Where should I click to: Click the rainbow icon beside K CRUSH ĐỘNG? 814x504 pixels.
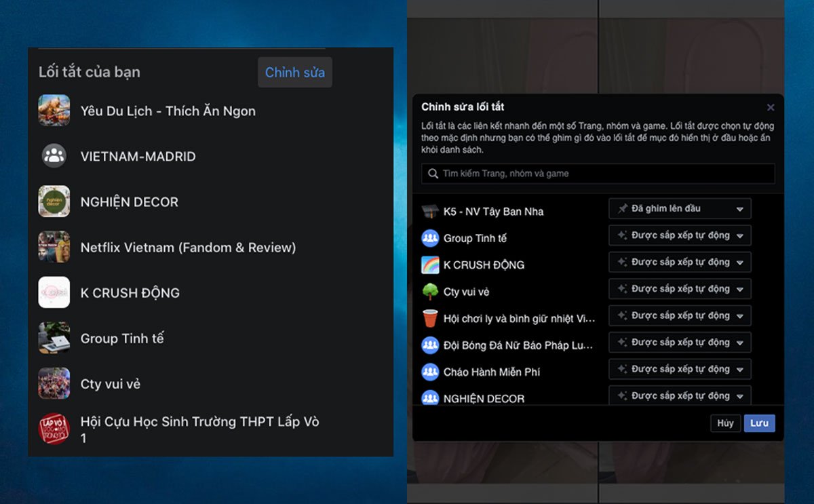pyautogui.click(x=430, y=265)
